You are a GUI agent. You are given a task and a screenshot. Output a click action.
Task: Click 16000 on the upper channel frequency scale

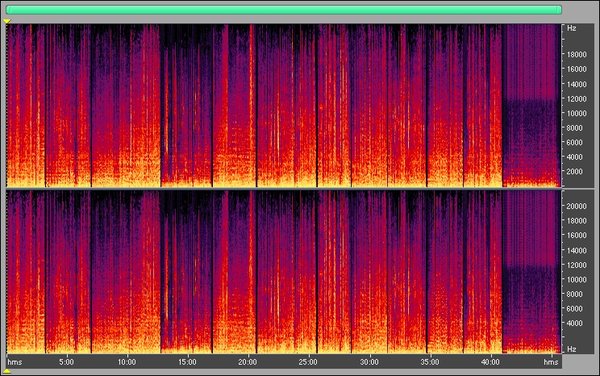tap(577, 69)
